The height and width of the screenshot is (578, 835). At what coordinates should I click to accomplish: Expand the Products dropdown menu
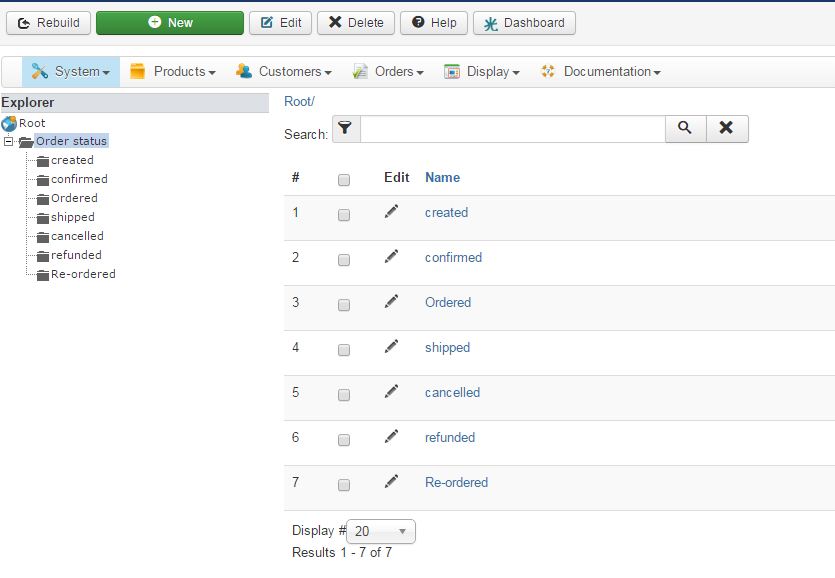point(173,72)
